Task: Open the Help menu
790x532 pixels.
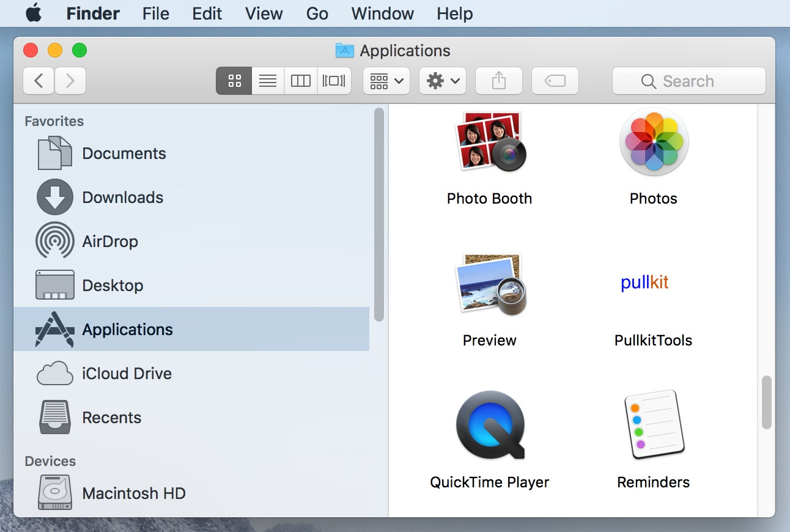Action: point(455,13)
